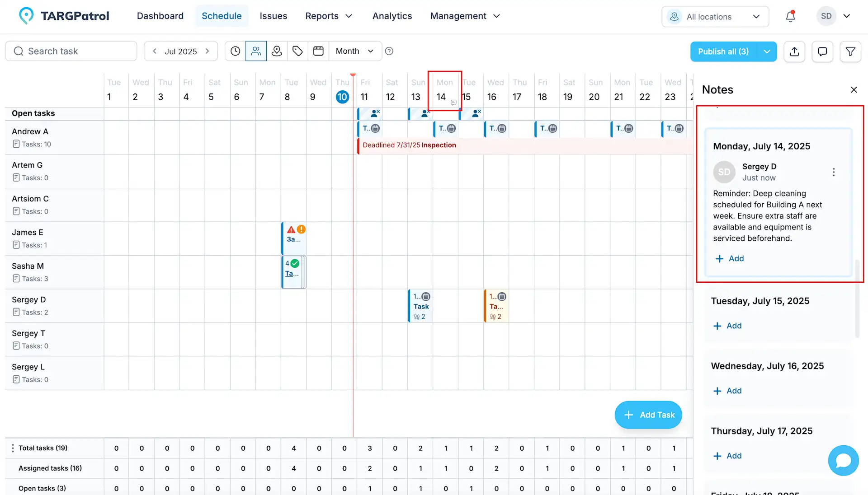Click the calendar view icon
This screenshot has width=868, height=495.
pyautogui.click(x=318, y=51)
